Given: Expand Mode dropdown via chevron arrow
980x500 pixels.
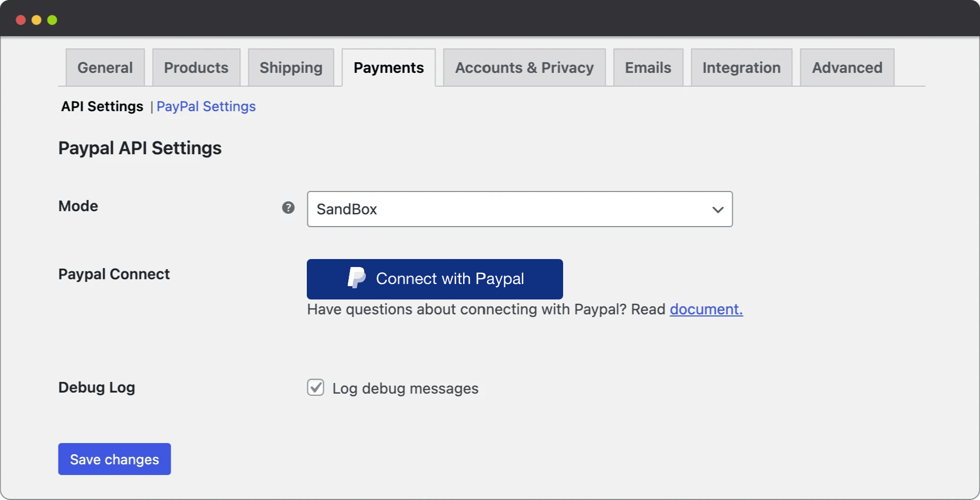Looking at the screenshot, I should (718, 210).
